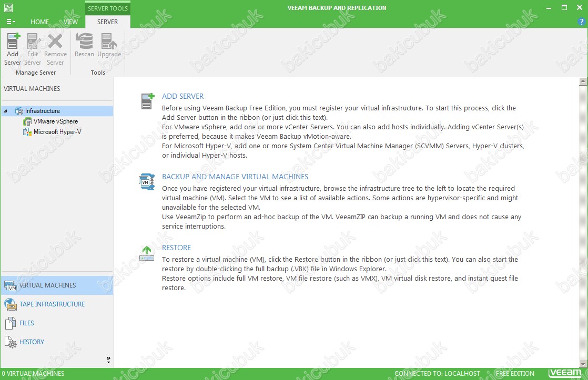Click the 'VEEAM BACKUP AND REPLICATION' window title
This screenshot has width=588, height=380.
tap(337, 8)
